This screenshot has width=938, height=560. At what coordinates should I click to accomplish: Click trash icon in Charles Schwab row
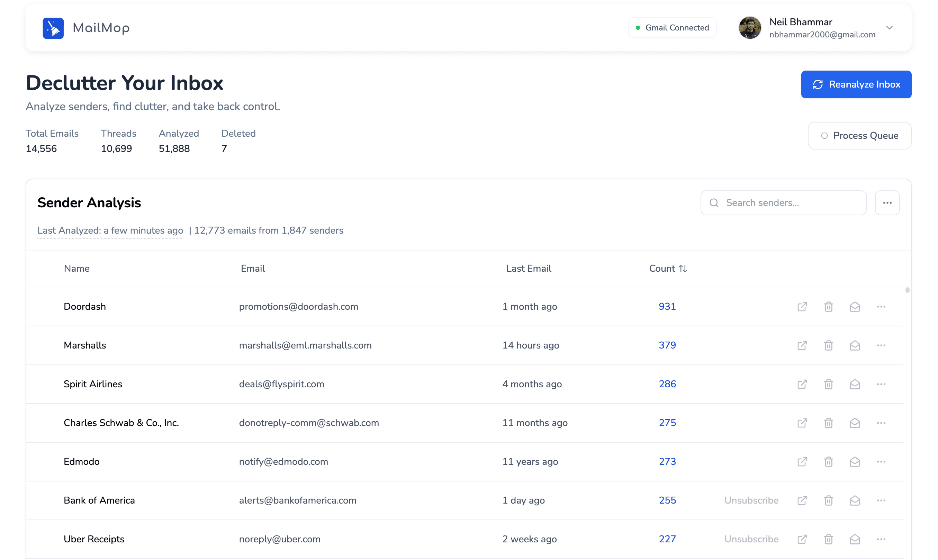tap(829, 423)
